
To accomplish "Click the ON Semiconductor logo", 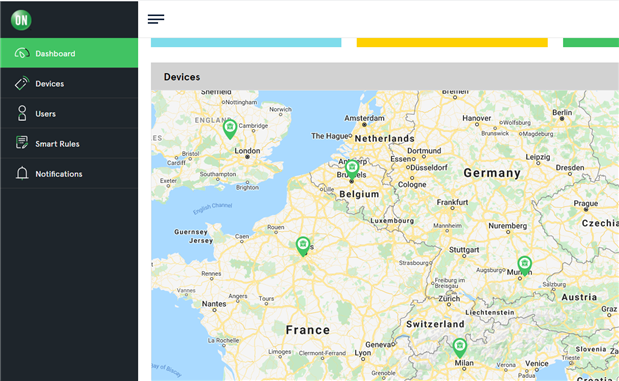I will coord(21,20).
